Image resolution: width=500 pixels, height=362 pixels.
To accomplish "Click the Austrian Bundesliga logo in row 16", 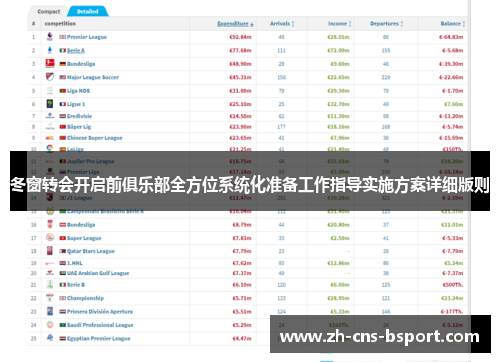I will pos(50,224).
